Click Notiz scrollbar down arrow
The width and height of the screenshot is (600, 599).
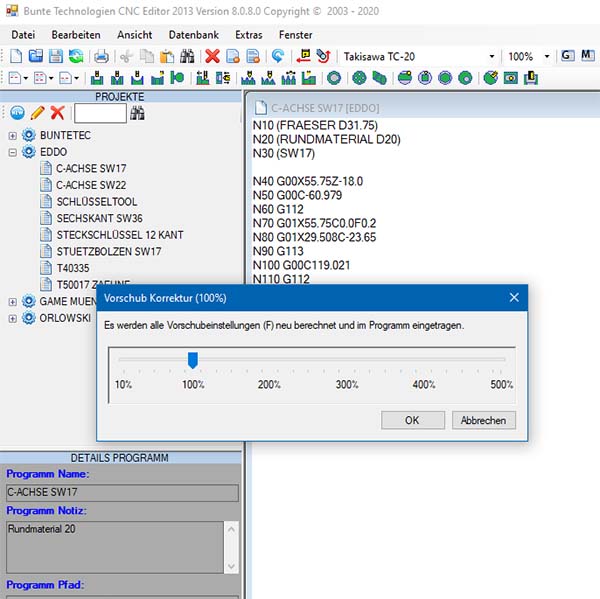tap(232, 566)
